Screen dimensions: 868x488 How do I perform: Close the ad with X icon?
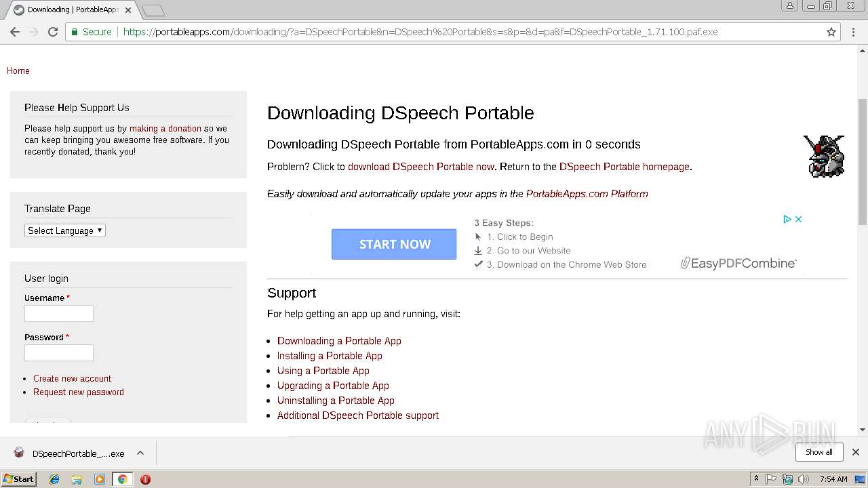click(798, 219)
